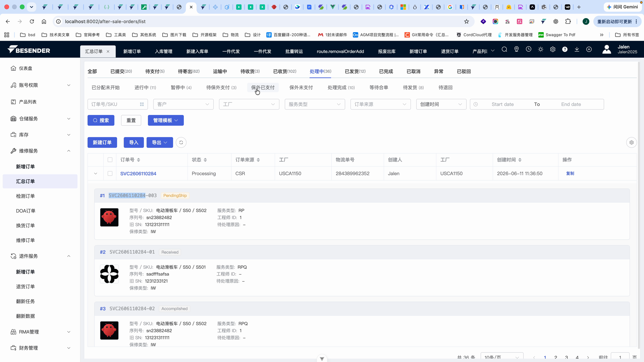The height and width of the screenshot is (362, 644).
Task: Click the 重置 reset button
Action: tap(131, 120)
